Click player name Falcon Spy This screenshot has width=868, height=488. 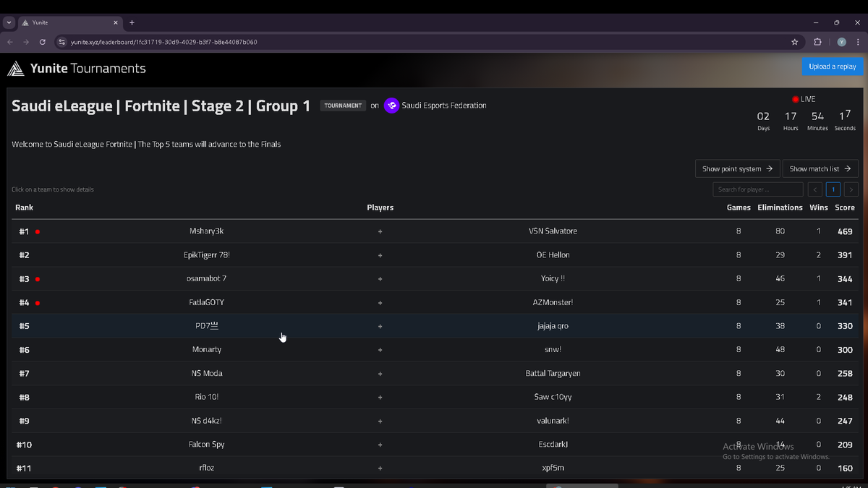click(207, 445)
